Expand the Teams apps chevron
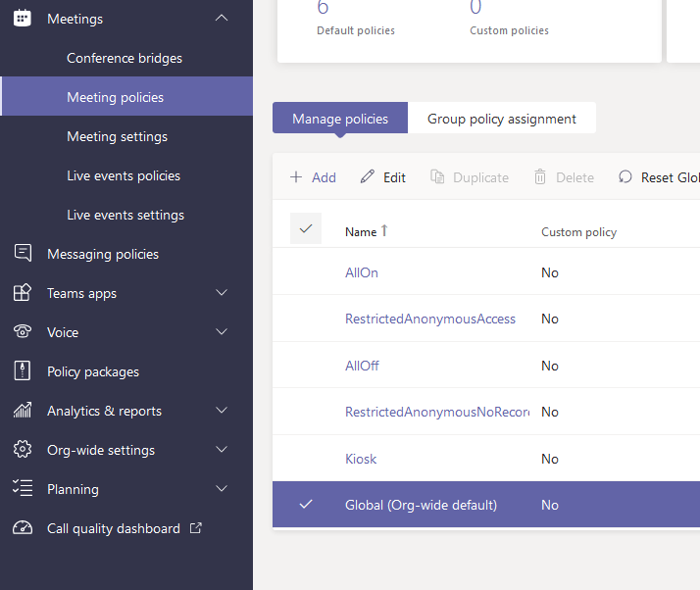Screen dimensions: 700x590 tap(222, 292)
